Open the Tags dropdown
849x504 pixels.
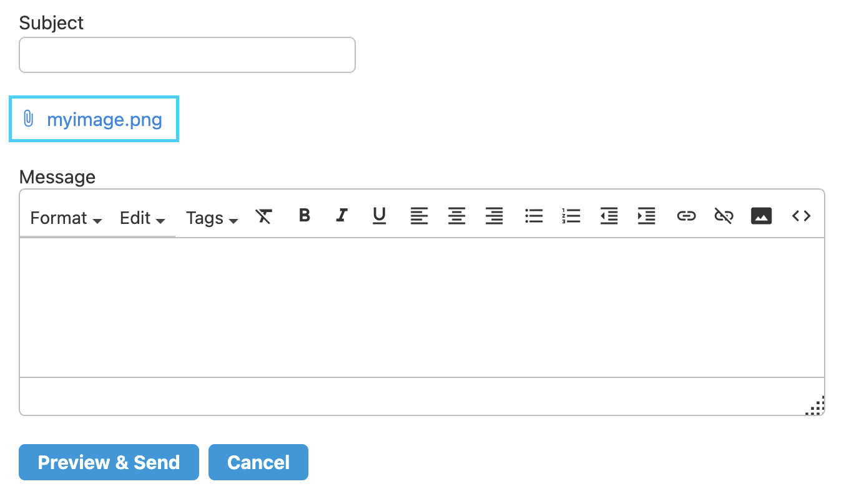[212, 218]
